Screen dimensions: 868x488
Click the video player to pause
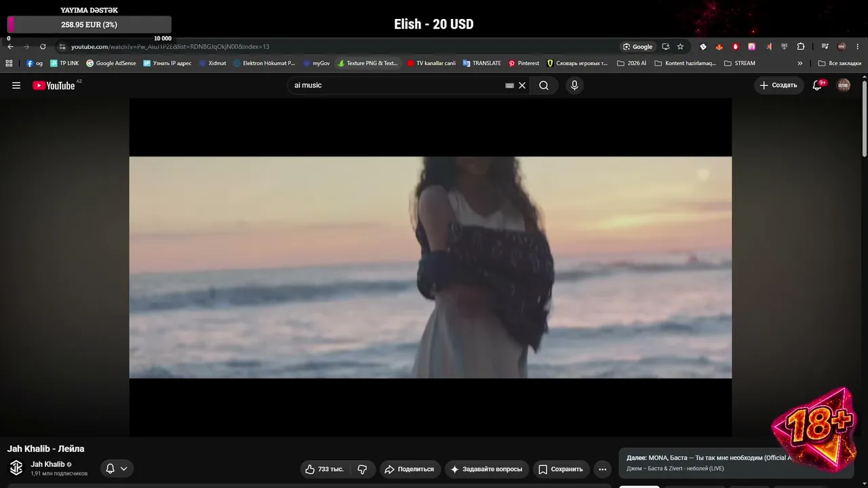[x=431, y=267]
